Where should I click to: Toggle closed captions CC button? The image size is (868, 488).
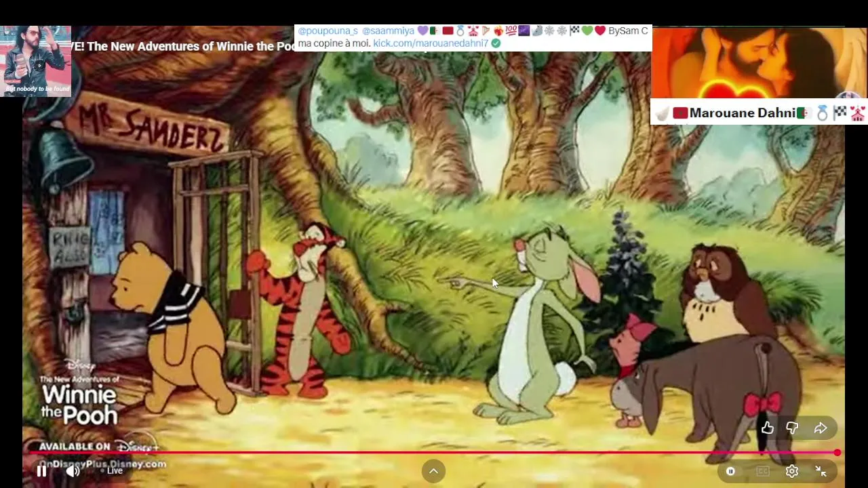click(x=763, y=471)
